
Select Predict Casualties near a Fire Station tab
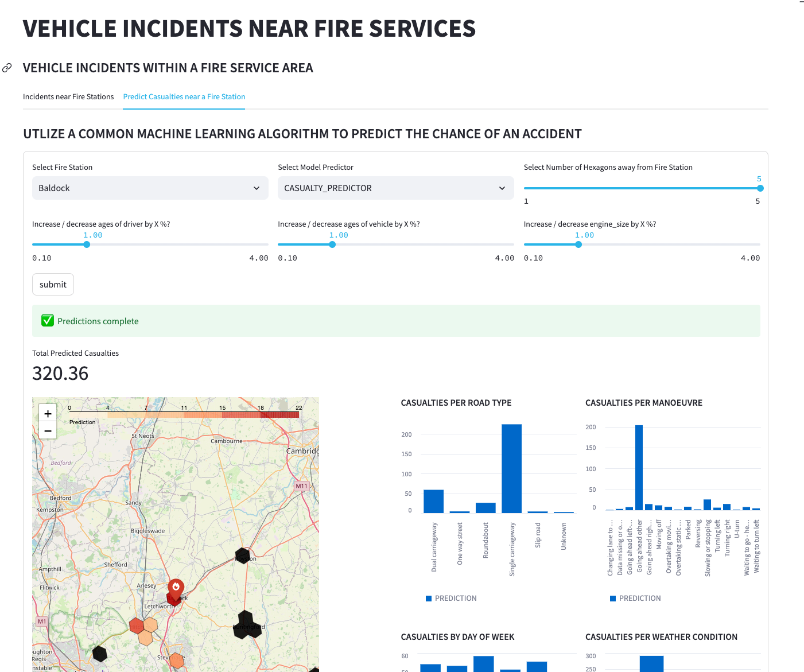184,96
